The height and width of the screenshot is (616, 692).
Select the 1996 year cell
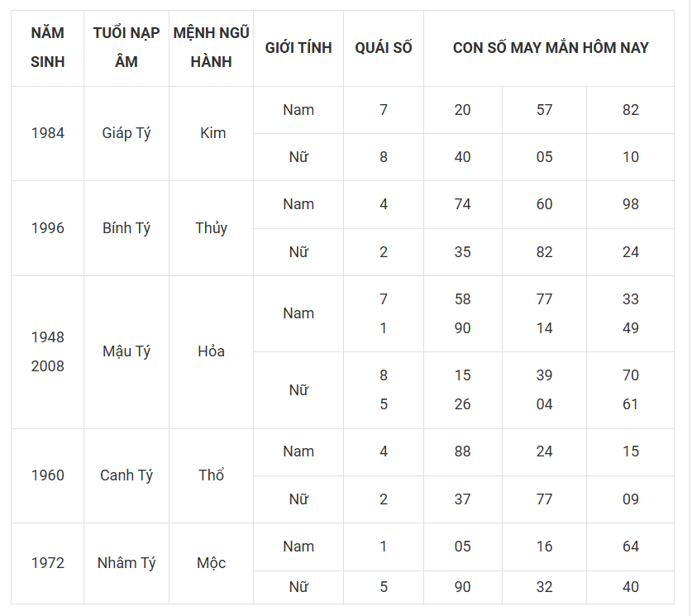pos(48,228)
